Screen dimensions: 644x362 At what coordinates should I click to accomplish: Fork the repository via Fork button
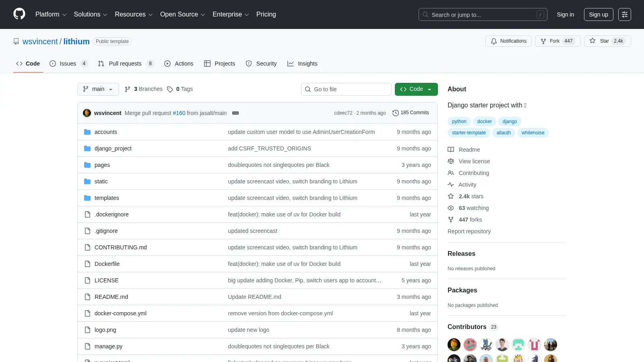557,41
